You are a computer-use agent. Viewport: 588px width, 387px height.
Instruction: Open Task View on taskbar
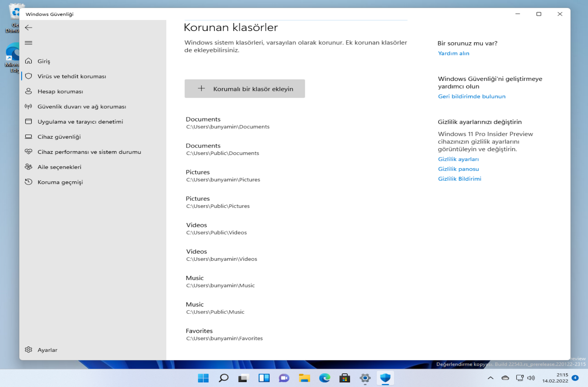coord(243,378)
